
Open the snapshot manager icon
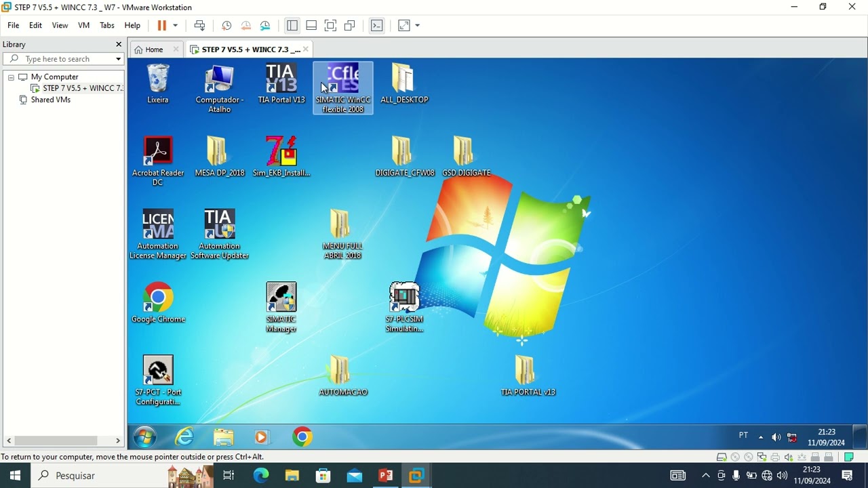[265, 25]
